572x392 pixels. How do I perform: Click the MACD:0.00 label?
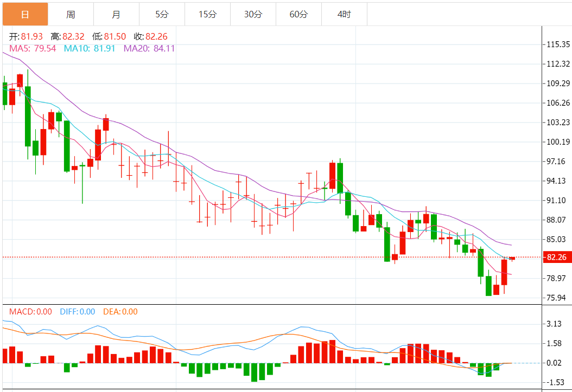tap(30, 312)
